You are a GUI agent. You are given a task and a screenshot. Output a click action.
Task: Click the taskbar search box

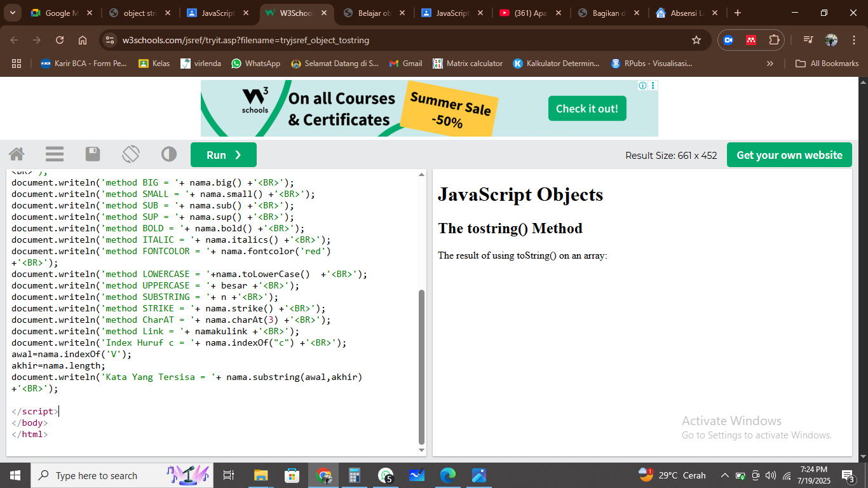pos(122,475)
